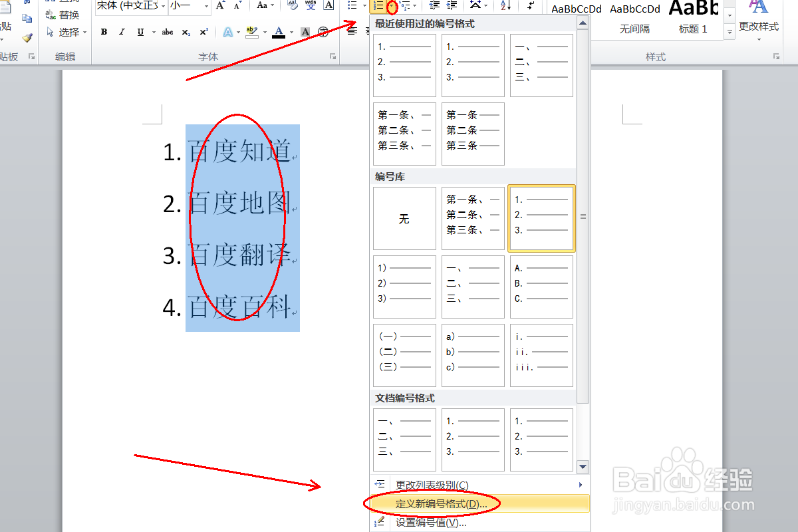Open the underline style dropdown arrow
This screenshot has width=798, height=532.
pyautogui.click(x=154, y=32)
